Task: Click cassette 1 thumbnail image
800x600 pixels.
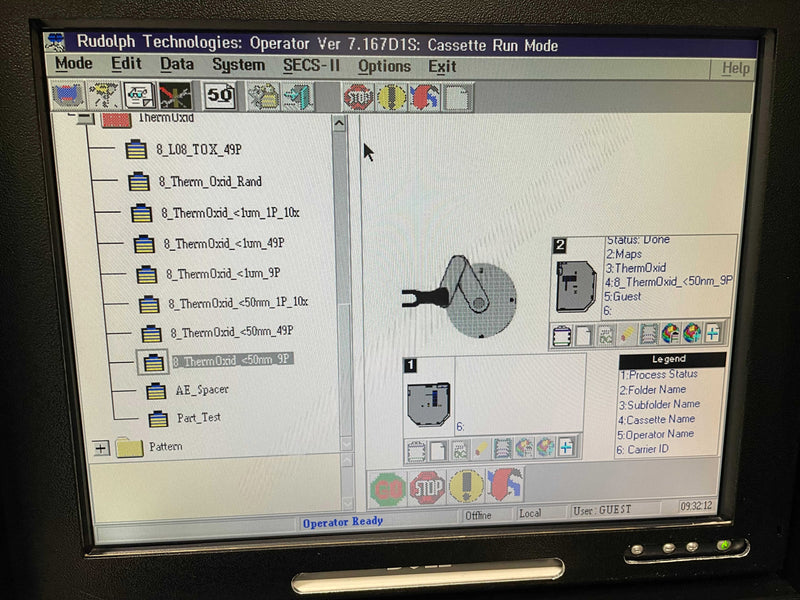Action: point(429,404)
